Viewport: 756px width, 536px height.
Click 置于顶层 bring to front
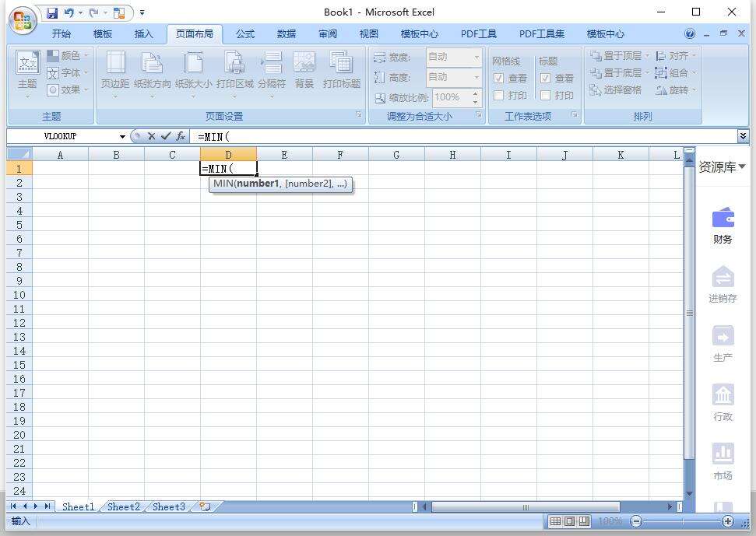click(620, 56)
